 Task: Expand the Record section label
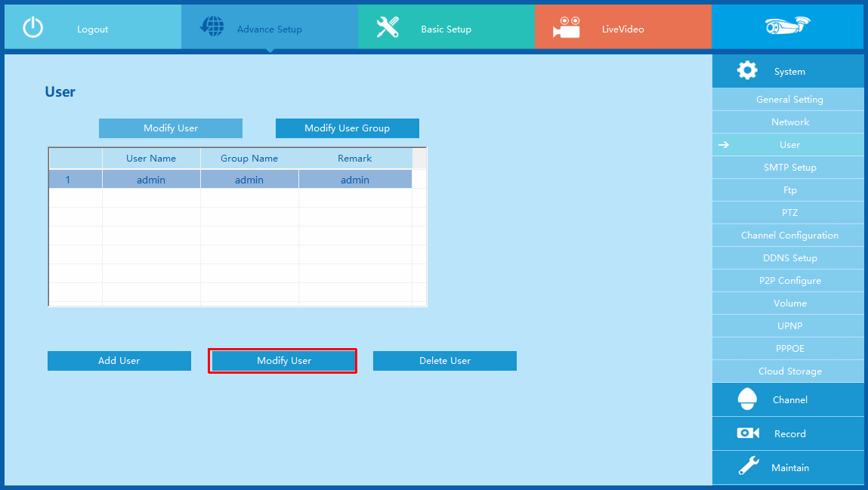click(790, 434)
